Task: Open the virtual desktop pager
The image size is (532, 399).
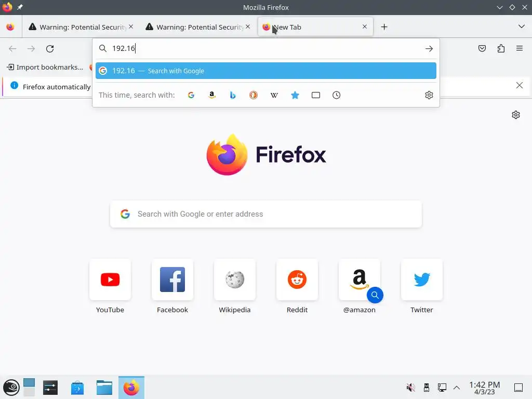Action: click(29, 388)
